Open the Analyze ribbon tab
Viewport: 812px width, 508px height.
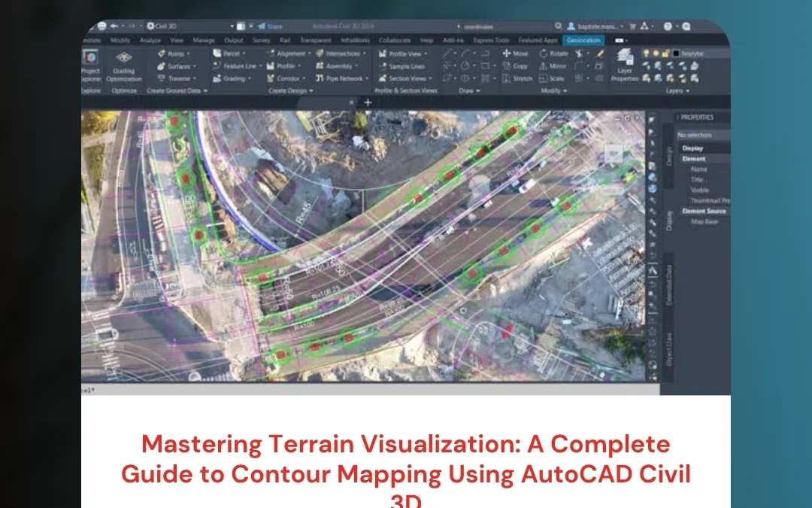pyautogui.click(x=150, y=40)
